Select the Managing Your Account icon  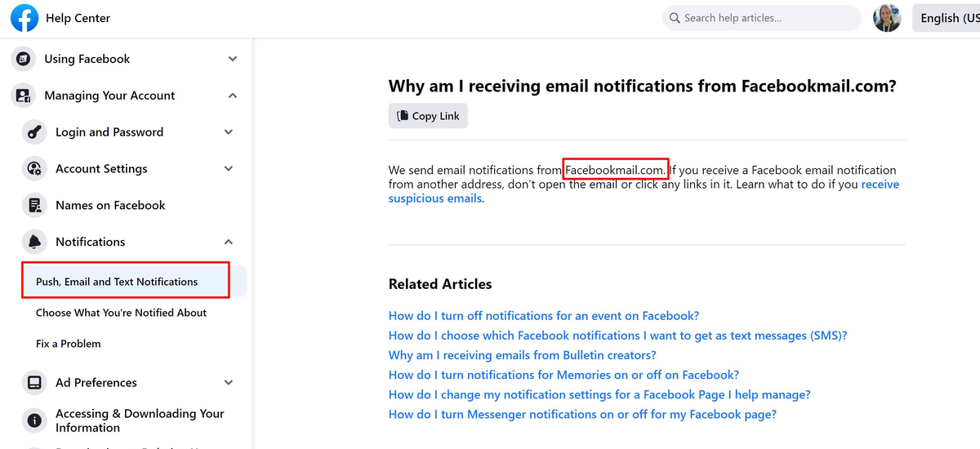click(x=24, y=96)
